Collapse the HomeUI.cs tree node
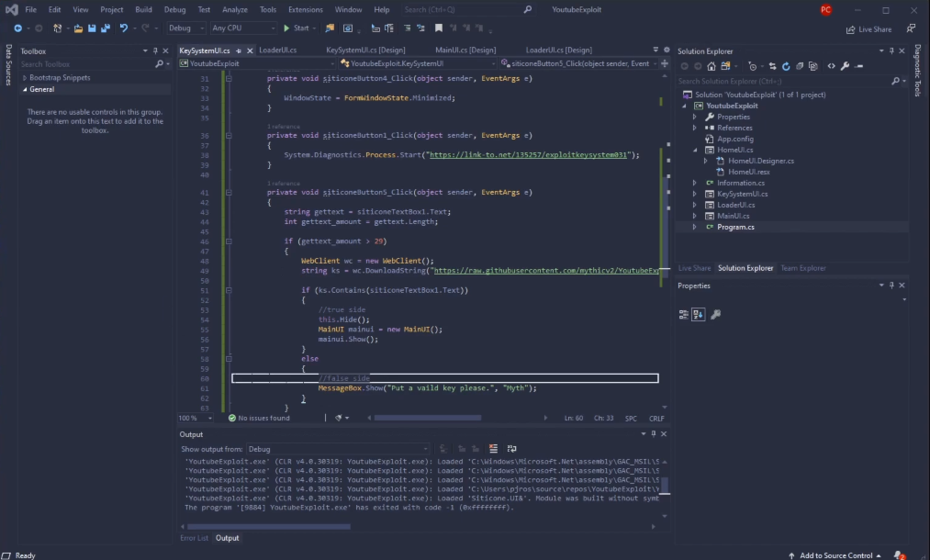The height and width of the screenshot is (560, 930). [695, 150]
